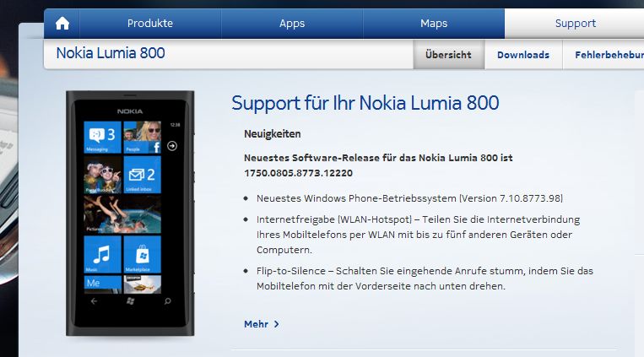Click the Nokia Lumia 800 title
The image size is (644, 357).
click(111, 53)
